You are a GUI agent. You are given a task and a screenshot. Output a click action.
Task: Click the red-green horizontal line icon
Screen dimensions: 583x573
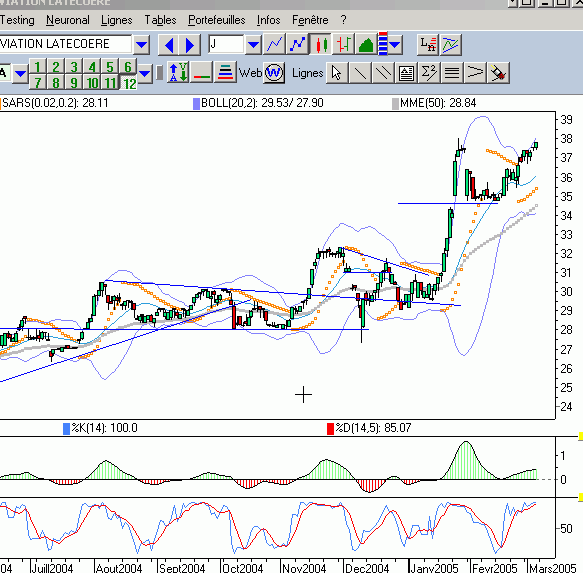(x=202, y=73)
